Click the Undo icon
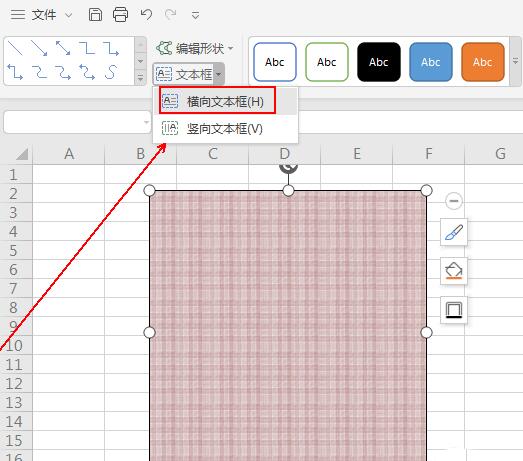 click(x=146, y=14)
